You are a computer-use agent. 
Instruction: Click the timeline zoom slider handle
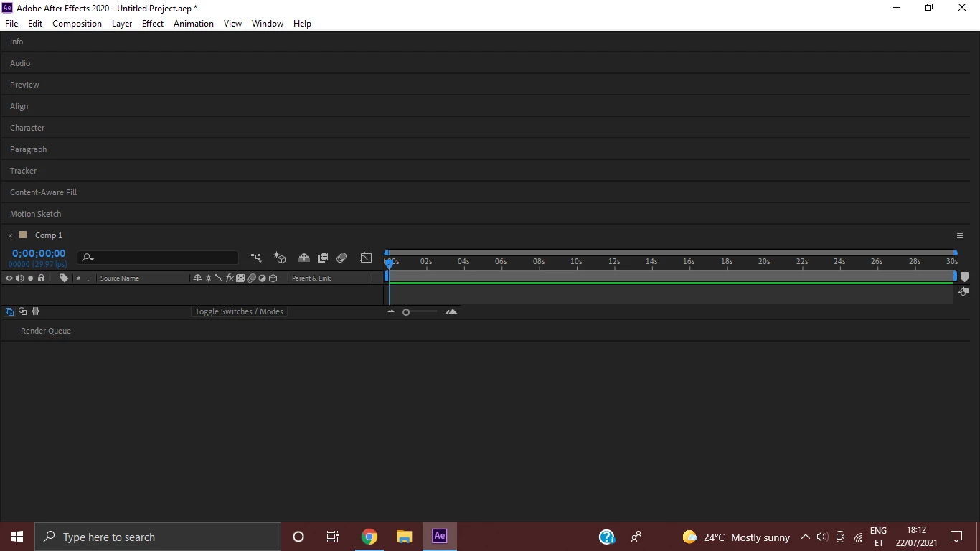point(406,311)
